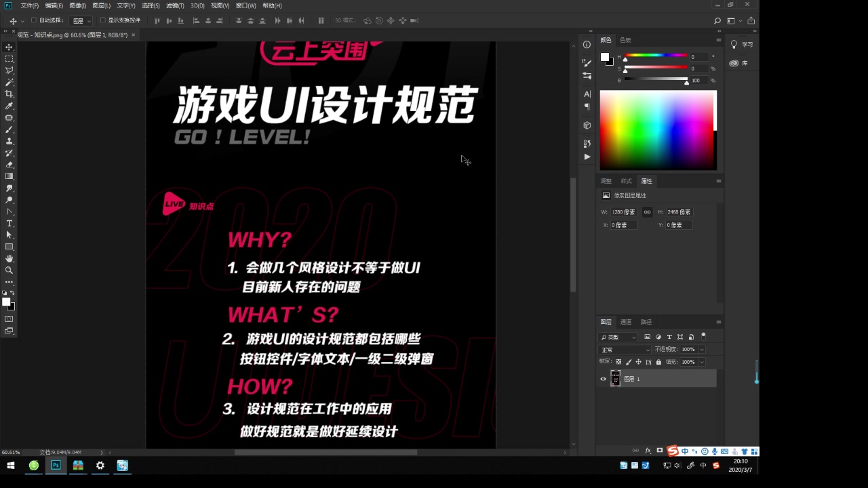868x488 pixels.
Task: Enable the 显示变换控件 checkbox
Action: 103,20
